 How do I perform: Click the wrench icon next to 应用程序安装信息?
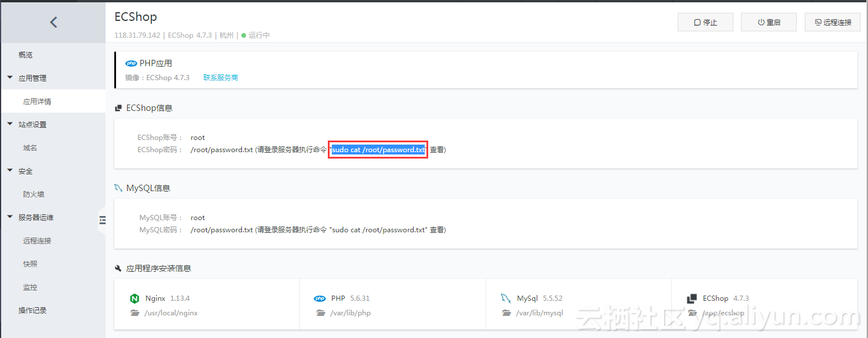click(118, 268)
